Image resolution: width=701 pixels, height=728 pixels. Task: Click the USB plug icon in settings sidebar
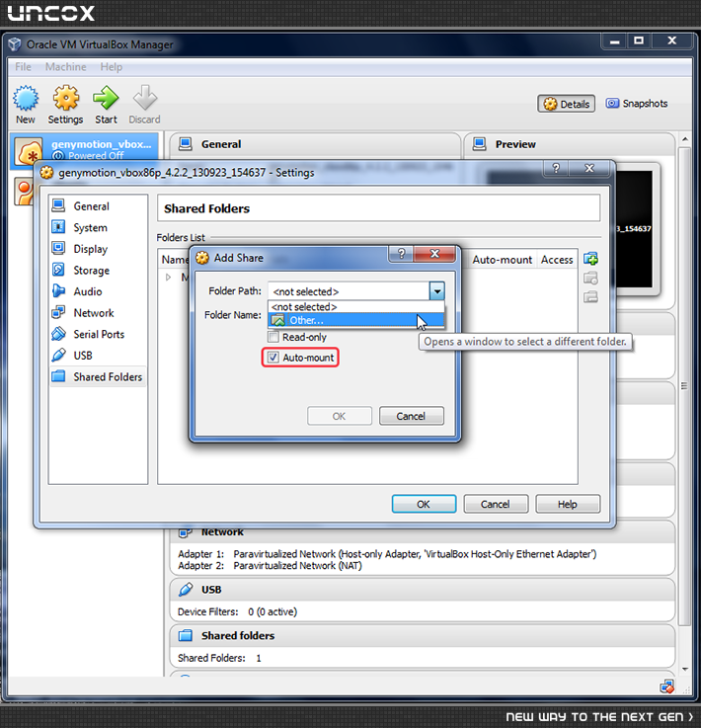pos(58,356)
